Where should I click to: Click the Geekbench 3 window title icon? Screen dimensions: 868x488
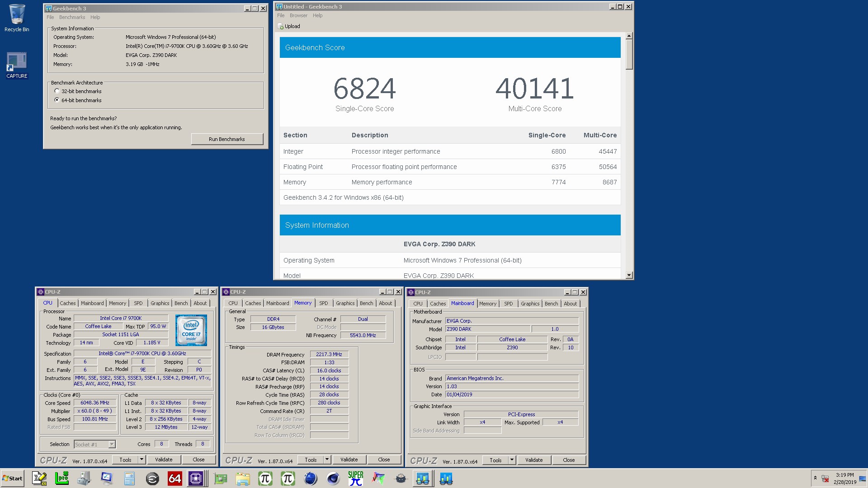[49, 8]
